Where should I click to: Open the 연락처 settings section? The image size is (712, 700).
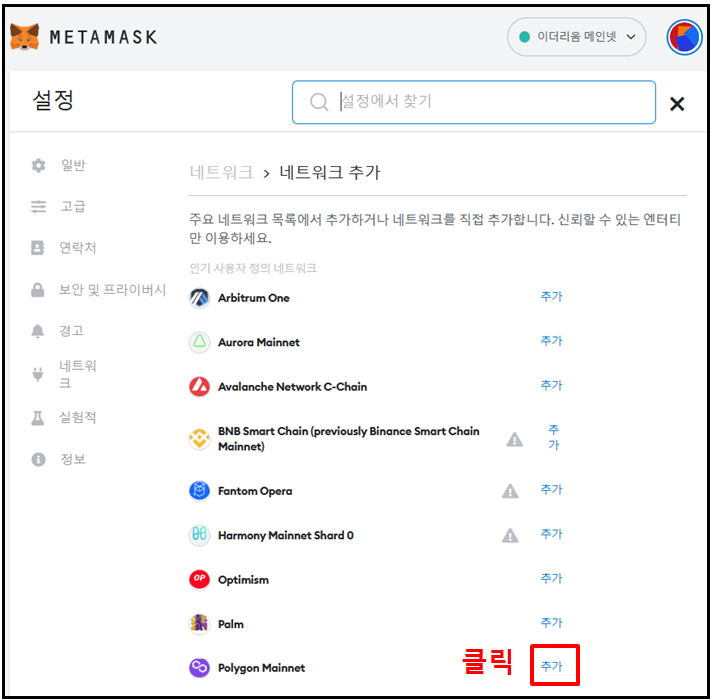point(78,248)
